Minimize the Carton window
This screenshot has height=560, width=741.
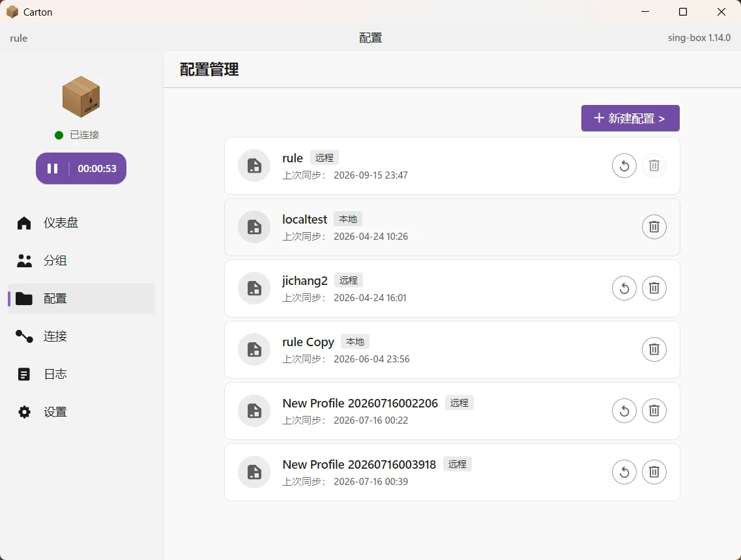click(x=645, y=12)
